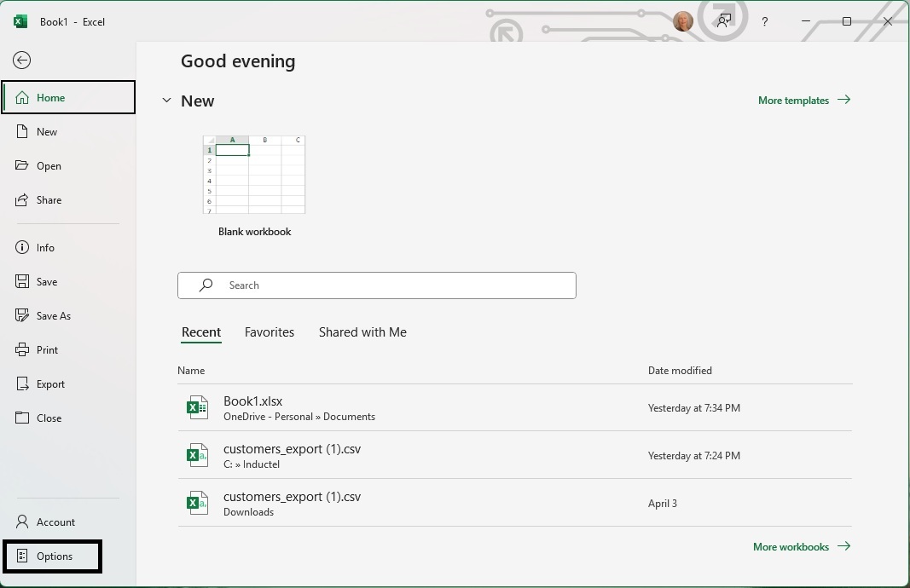Create a Blank workbook from thumbnail

[254, 176]
